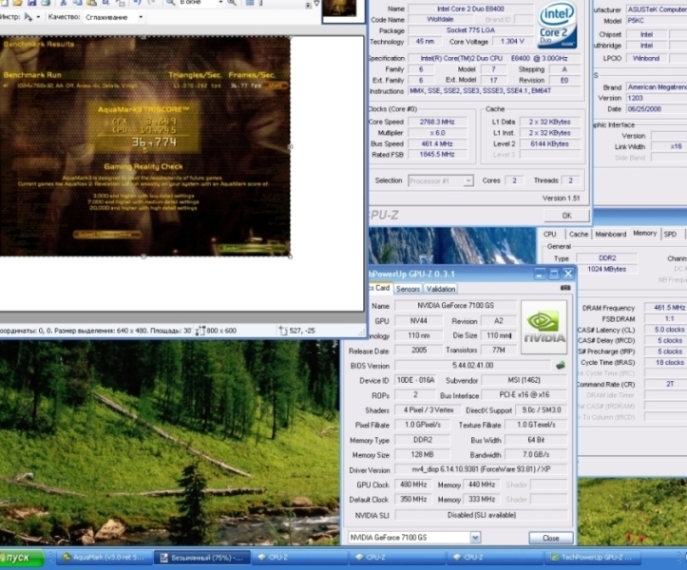Screen dimensions: 687x570
Task: Click the Core Speed value 2768.3 MHz
Action: tap(437, 122)
